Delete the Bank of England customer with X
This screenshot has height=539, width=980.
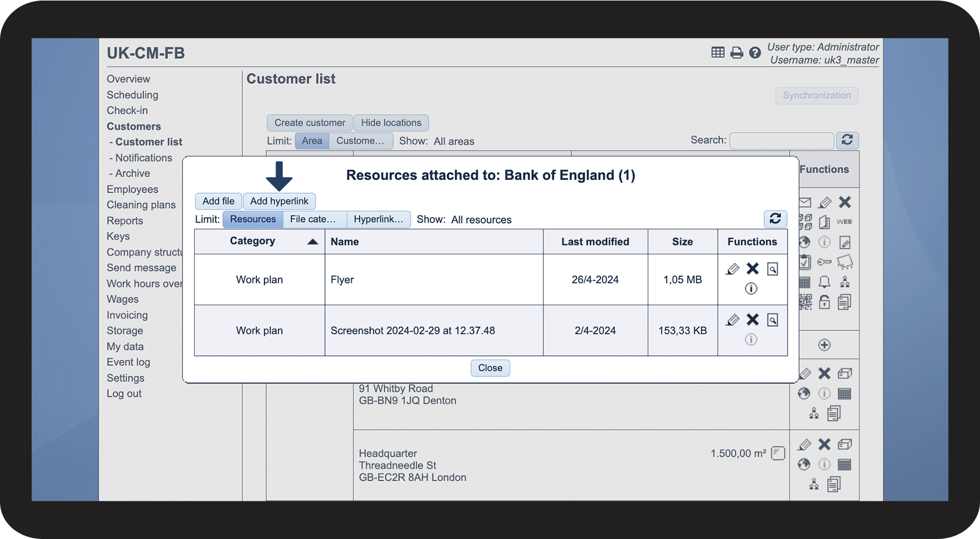[x=845, y=202]
